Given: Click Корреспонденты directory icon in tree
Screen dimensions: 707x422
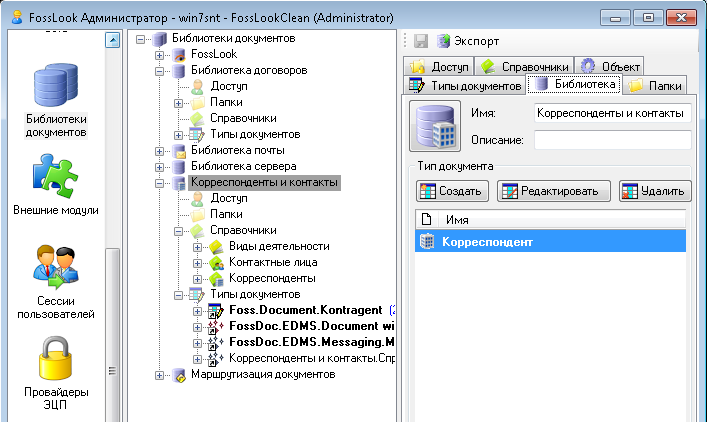Looking at the screenshot, I should pyautogui.click(x=217, y=279).
